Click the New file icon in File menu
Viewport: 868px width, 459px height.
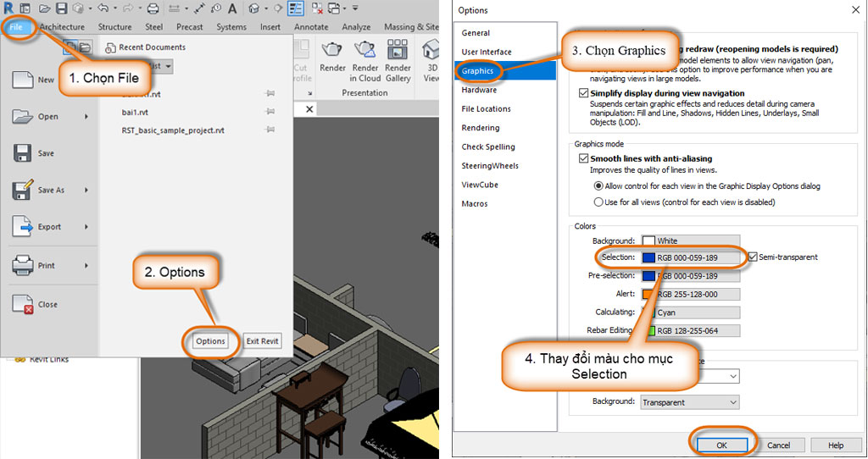(x=23, y=80)
